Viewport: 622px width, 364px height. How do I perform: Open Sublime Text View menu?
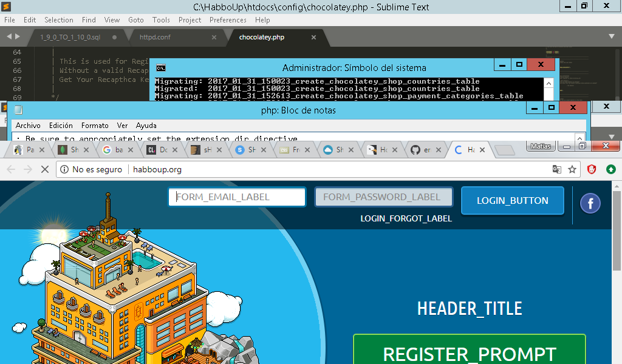point(112,20)
